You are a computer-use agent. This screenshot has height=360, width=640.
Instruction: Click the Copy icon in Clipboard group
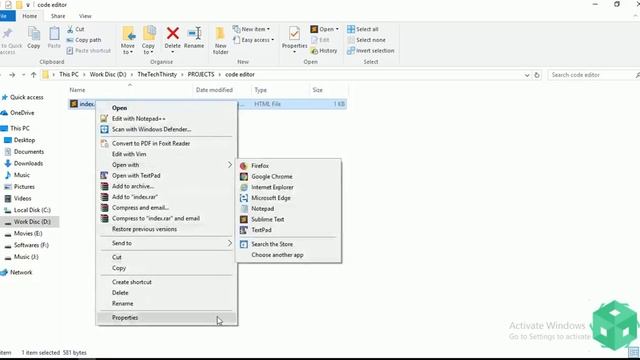point(34,34)
